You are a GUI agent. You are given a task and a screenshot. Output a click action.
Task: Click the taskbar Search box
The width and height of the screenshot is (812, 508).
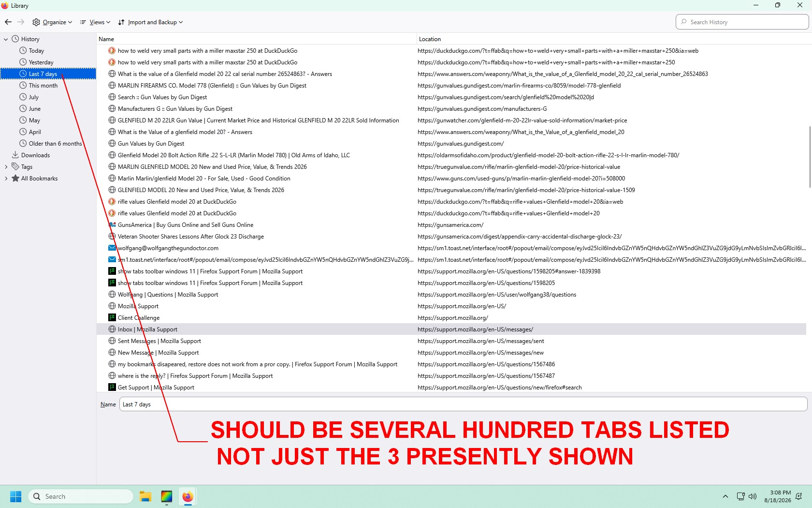point(81,496)
